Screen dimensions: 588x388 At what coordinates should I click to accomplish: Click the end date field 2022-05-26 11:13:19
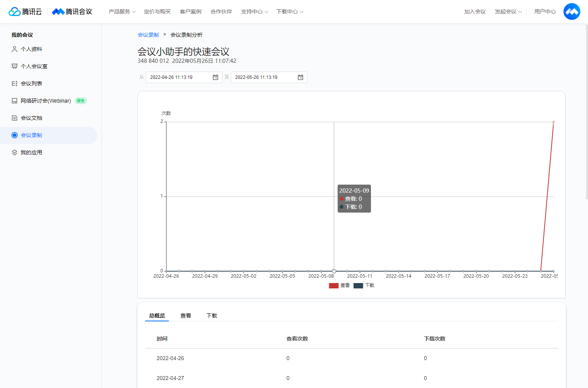pos(269,77)
